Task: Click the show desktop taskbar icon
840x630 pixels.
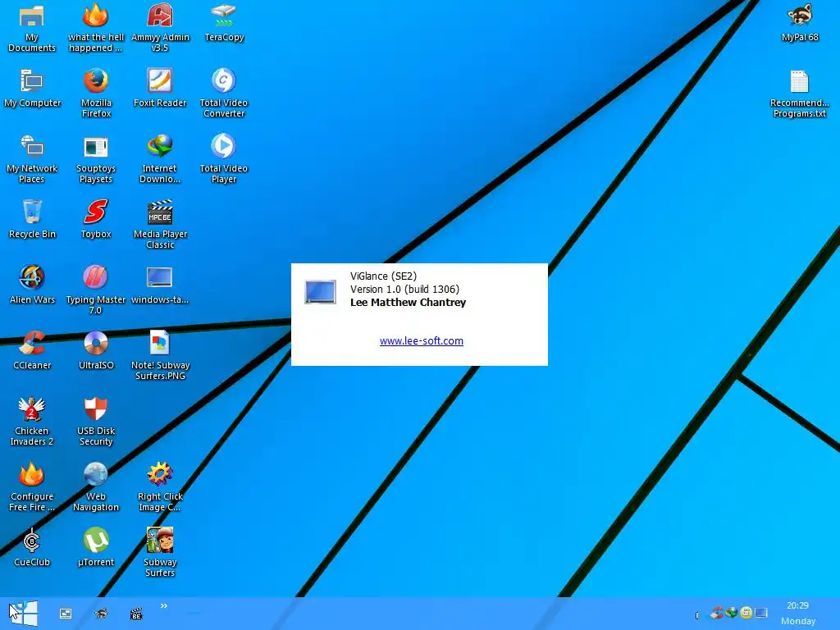Action: tap(66, 614)
